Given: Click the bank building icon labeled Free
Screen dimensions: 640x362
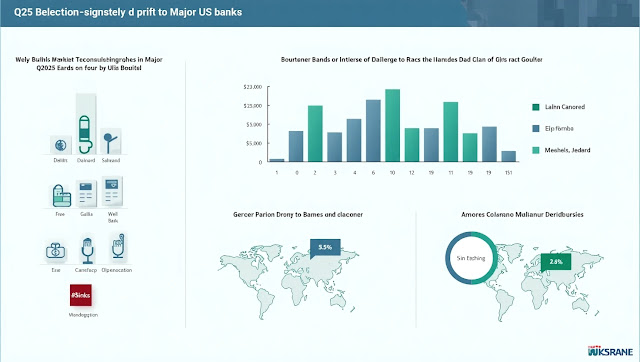Looking at the screenshot, I should [62, 196].
